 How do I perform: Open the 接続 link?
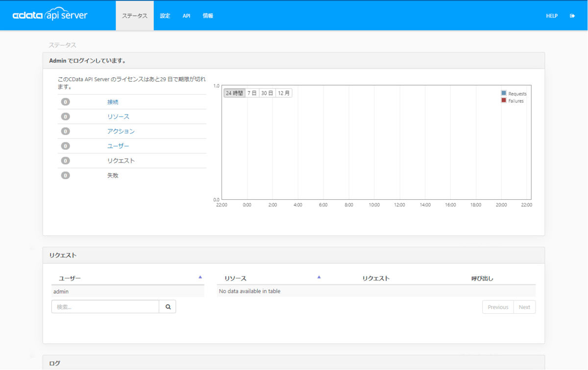113,102
